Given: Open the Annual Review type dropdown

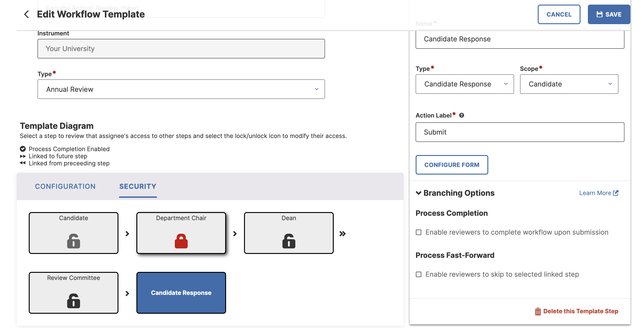Looking at the screenshot, I should click(181, 89).
